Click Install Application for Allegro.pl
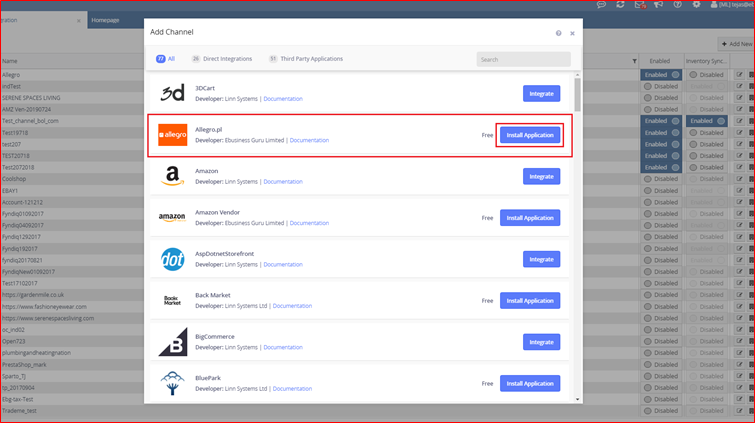This screenshot has width=755, height=423. pyautogui.click(x=529, y=135)
